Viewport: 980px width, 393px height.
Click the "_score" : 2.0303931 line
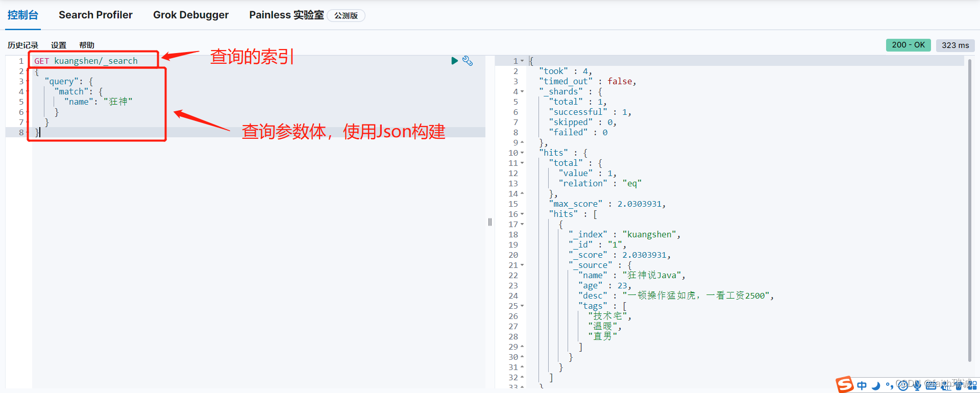619,255
